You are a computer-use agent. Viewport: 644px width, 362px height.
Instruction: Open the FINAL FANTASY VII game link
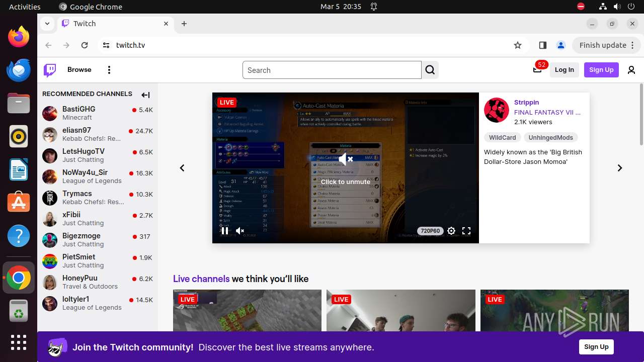[x=547, y=112]
